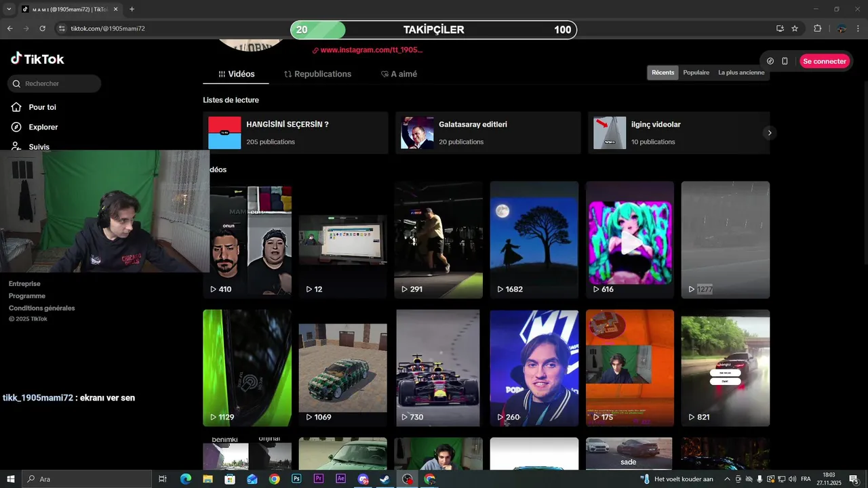Viewport: 868px width, 488px height.
Task: Switch to the A aimé tab
Action: pyautogui.click(x=399, y=74)
